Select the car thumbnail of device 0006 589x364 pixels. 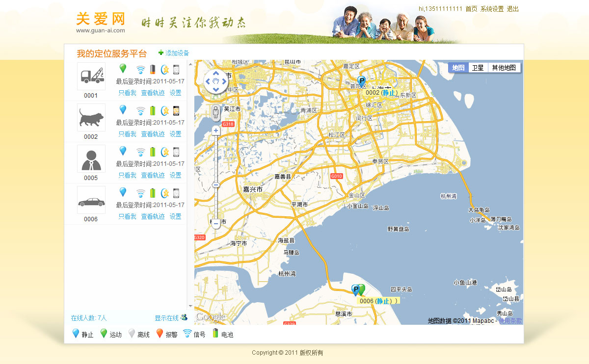(91, 201)
